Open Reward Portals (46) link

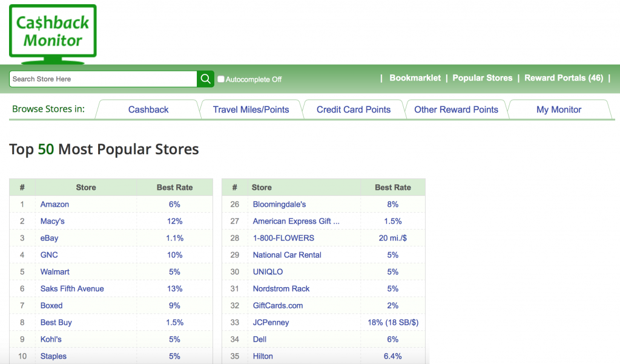[x=564, y=78]
